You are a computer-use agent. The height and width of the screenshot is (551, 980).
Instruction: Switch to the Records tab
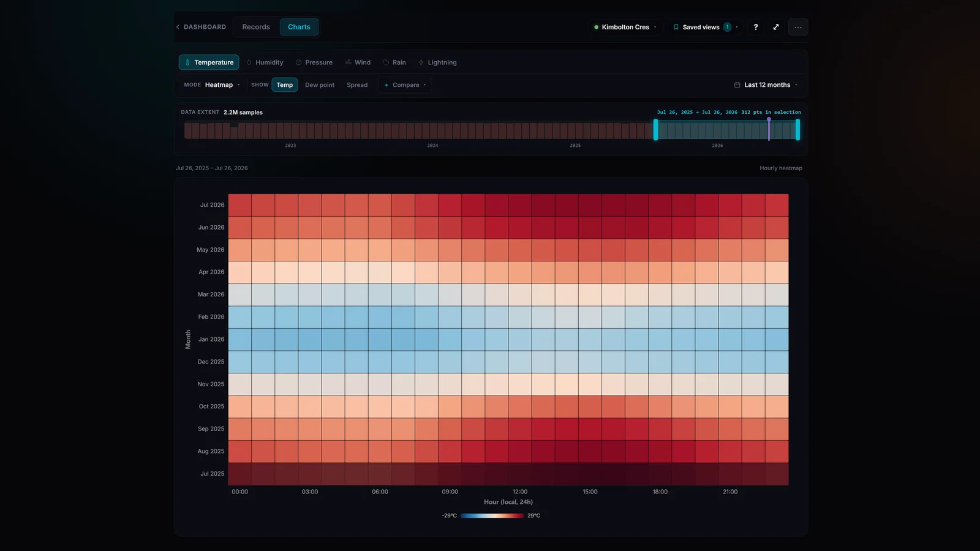256,27
